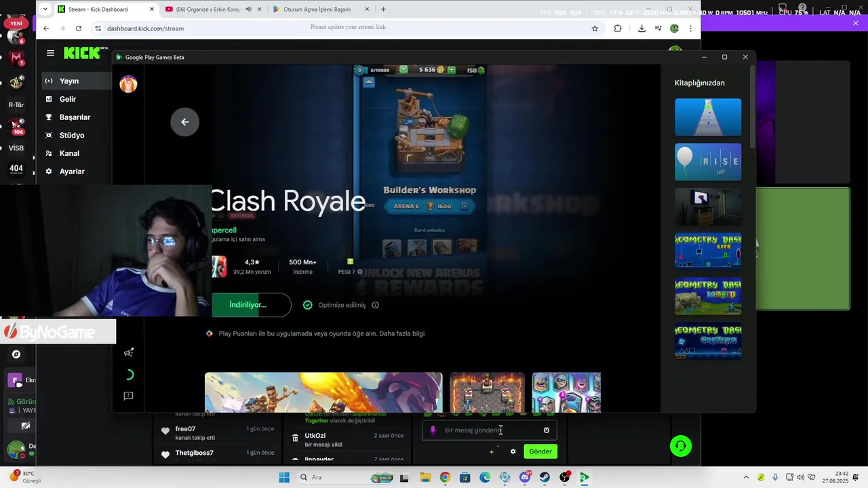Click the Gönder send button
Image resolution: width=868 pixels, height=488 pixels.
[540, 451]
